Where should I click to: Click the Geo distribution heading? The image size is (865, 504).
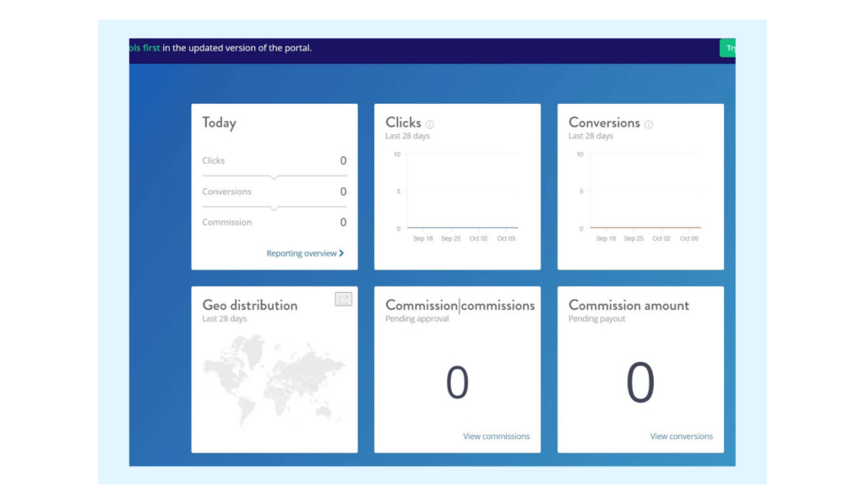[249, 305]
